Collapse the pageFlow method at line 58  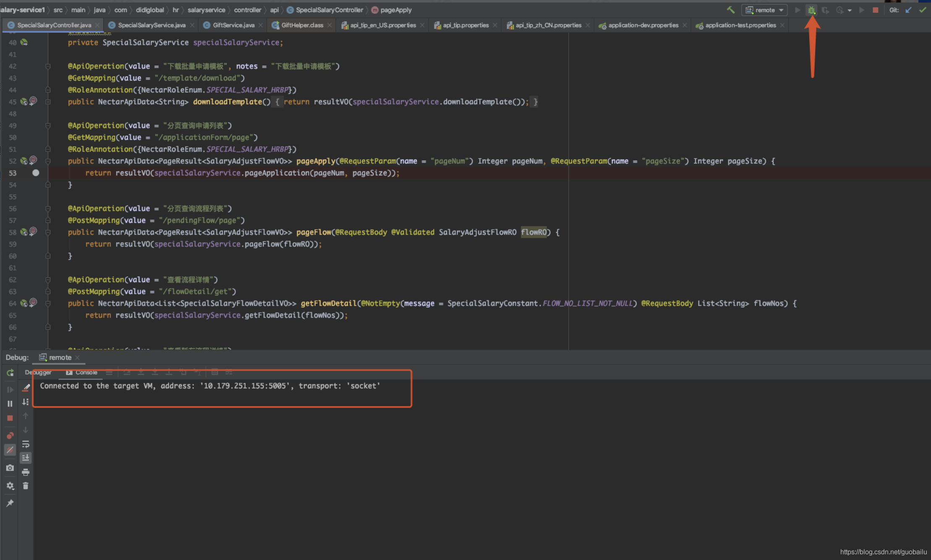48,232
